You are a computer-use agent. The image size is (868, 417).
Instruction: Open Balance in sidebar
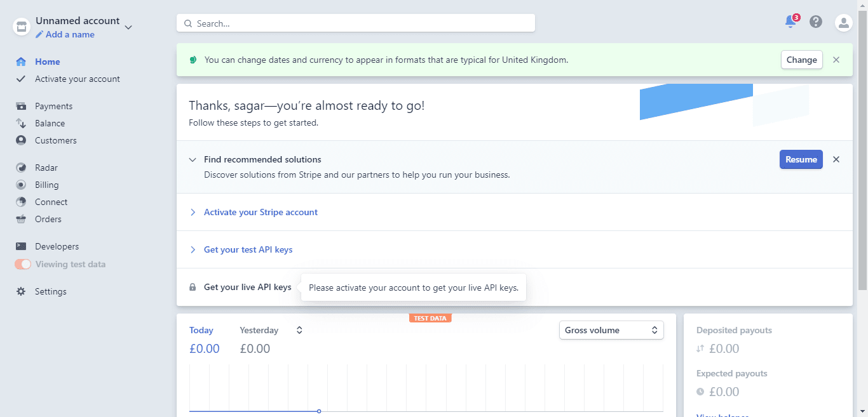(50, 123)
